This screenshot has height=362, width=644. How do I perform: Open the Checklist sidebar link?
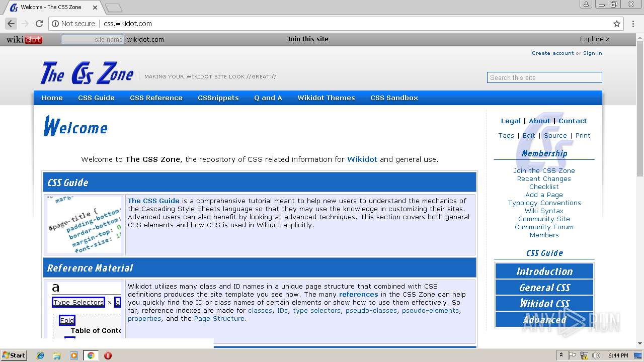[x=544, y=187]
